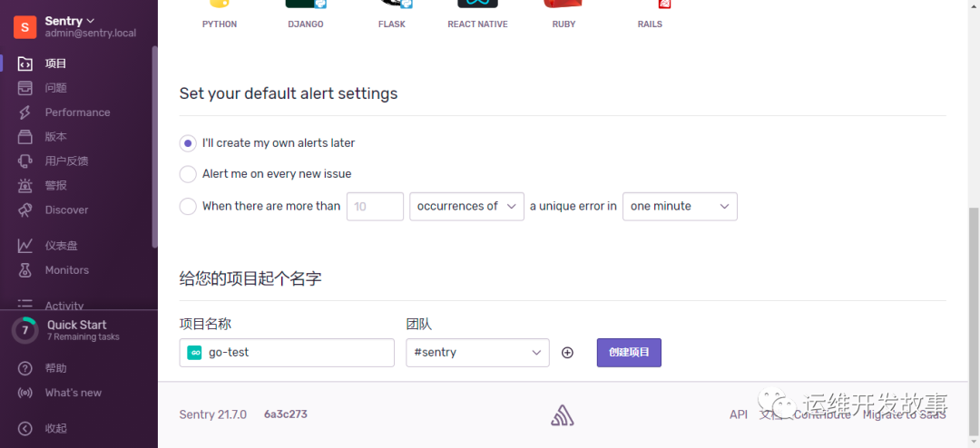Select "I'll create my own alerts later" radio
The image size is (980, 448).
188,143
